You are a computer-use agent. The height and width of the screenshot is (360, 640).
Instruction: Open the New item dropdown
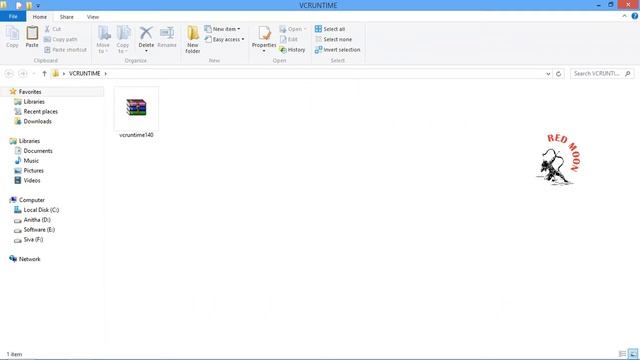coord(222,29)
